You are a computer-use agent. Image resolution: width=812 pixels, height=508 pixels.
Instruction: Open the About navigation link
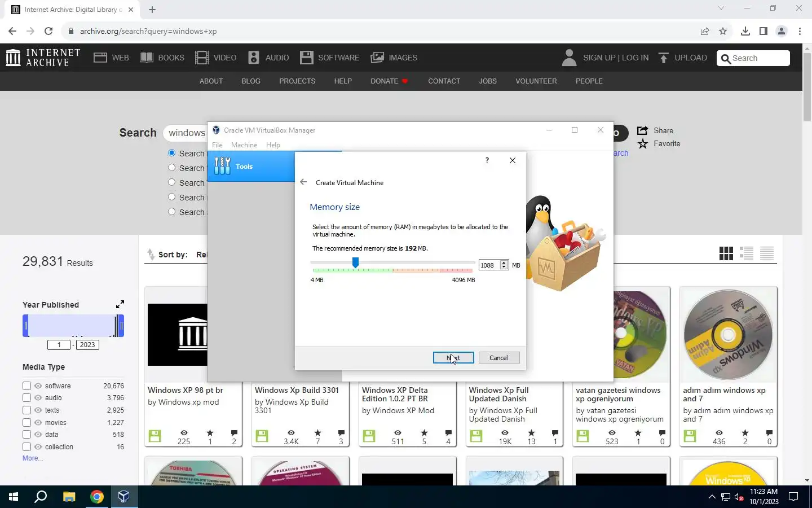(211, 81)
